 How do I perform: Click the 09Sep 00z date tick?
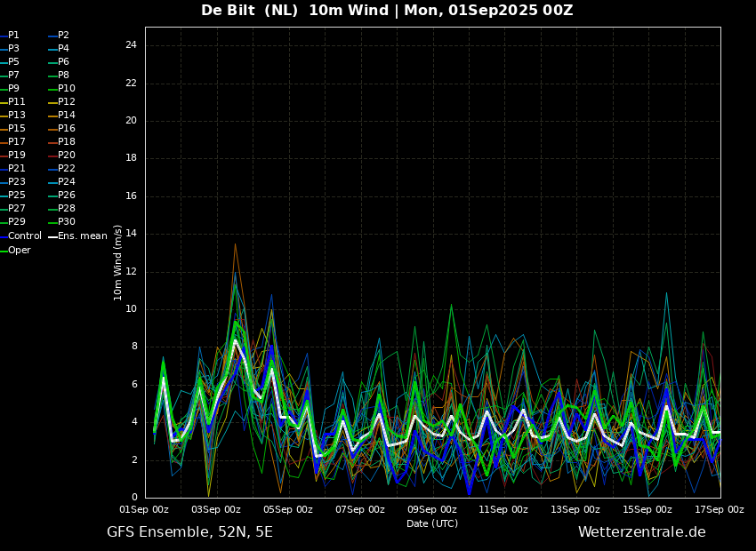point(432,510)
